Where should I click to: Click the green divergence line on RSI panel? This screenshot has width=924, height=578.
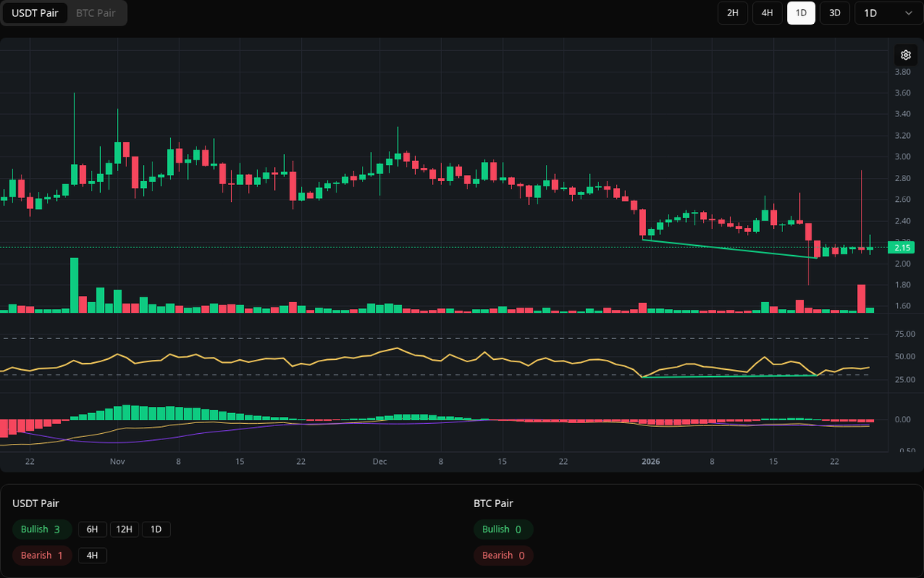tap(730, 376)
